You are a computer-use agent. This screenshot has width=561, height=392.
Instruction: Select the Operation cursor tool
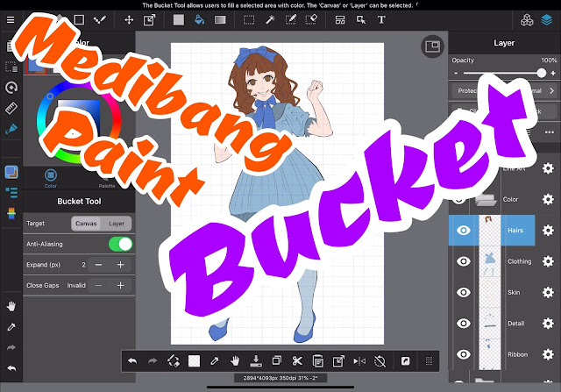tap(361, 19)
